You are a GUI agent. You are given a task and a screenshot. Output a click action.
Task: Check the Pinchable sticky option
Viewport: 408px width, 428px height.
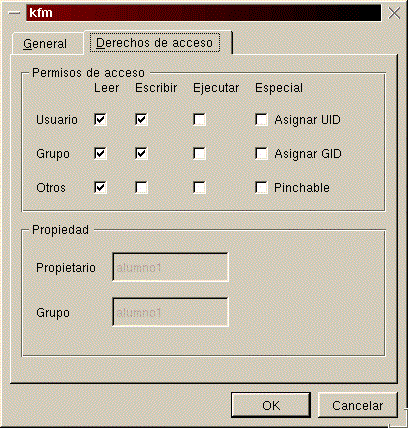[261, 187]
